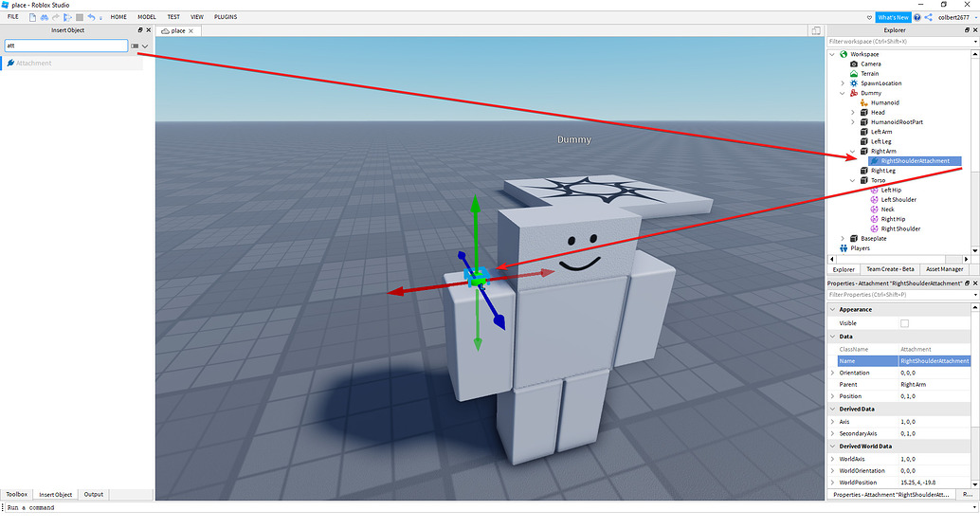980x529 pixels.
Task: Switch to the Toolbox tab
Action: (17, 495)
